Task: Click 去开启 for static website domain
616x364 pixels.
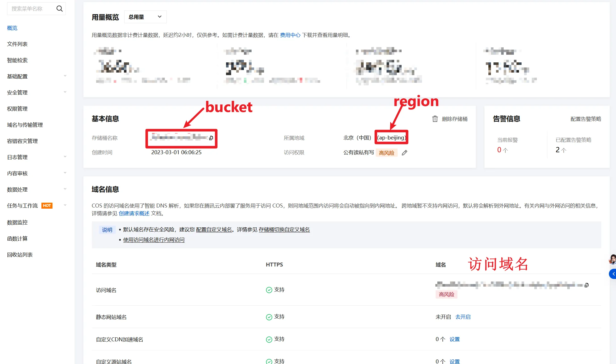Action: [463, 317]
